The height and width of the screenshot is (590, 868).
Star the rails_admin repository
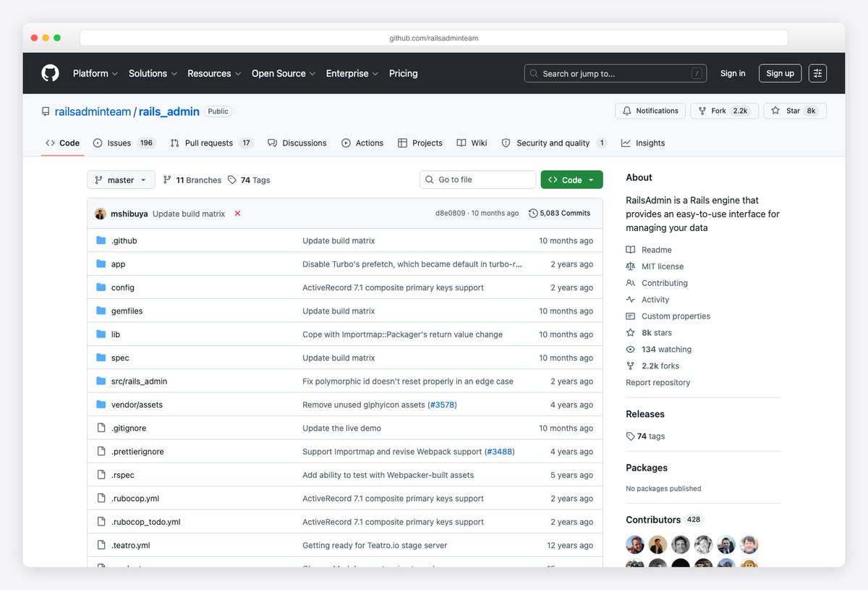(x=794, y=111)
